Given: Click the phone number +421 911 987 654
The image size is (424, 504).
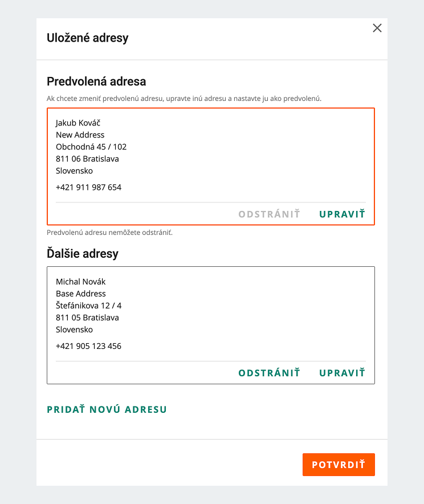Looking at the screenshot, I should [x=88, y=187].
